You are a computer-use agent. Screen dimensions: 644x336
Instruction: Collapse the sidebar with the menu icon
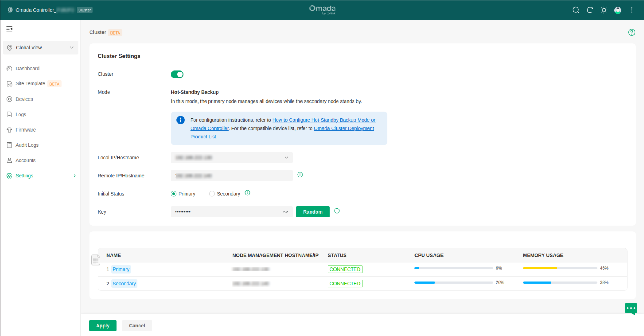click(9, 29)
